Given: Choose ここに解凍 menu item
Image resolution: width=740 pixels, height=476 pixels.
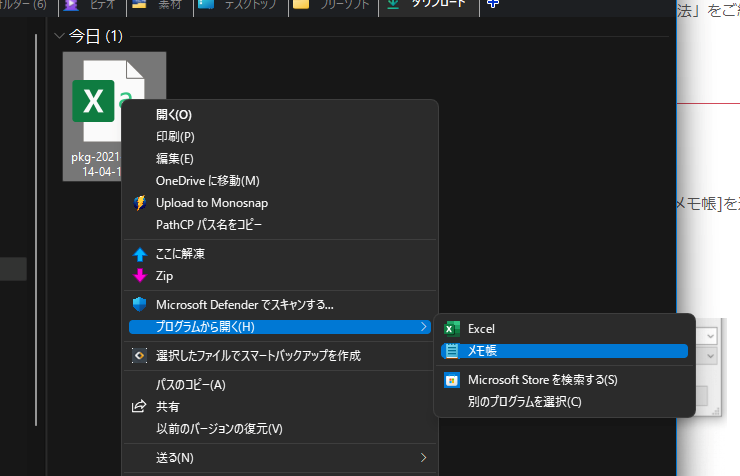Looking at the screenshot, I should point(180,254).
